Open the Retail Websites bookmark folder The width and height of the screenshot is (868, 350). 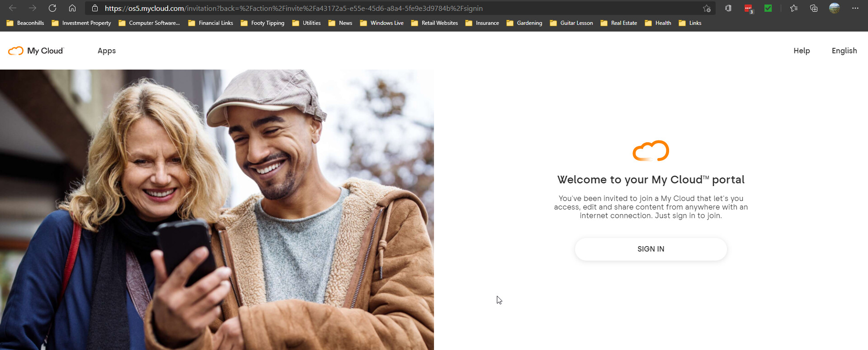coord(434,23)
